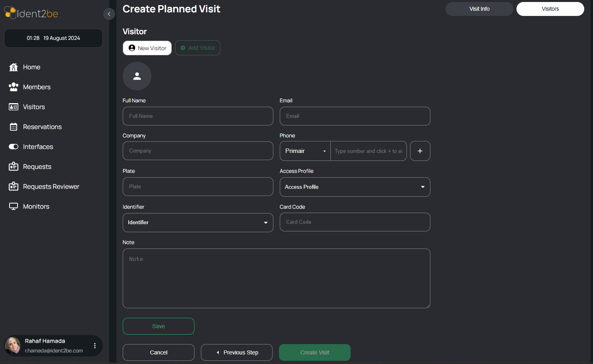Image resolution: width=593 pixels, height=364 pixels.
Task: Click the New Visitor button
Action: tap(147, 48)
